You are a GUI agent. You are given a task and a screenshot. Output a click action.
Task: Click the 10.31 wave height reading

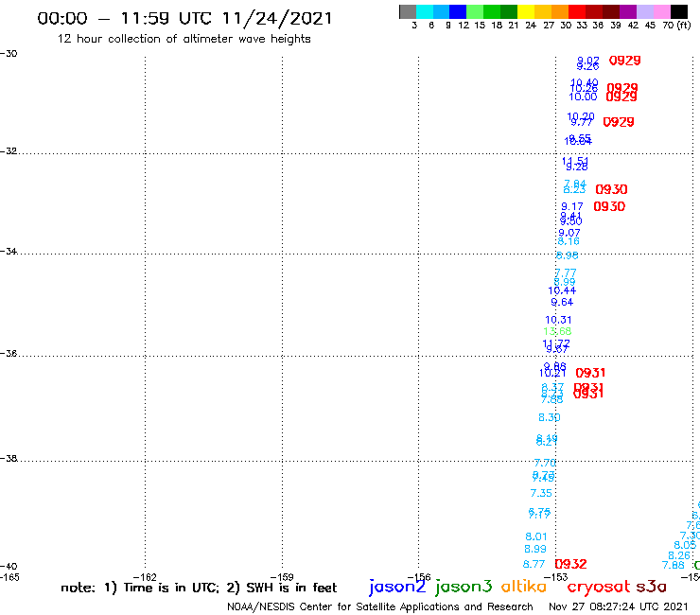pyautogui.click(x=558, y=320)
